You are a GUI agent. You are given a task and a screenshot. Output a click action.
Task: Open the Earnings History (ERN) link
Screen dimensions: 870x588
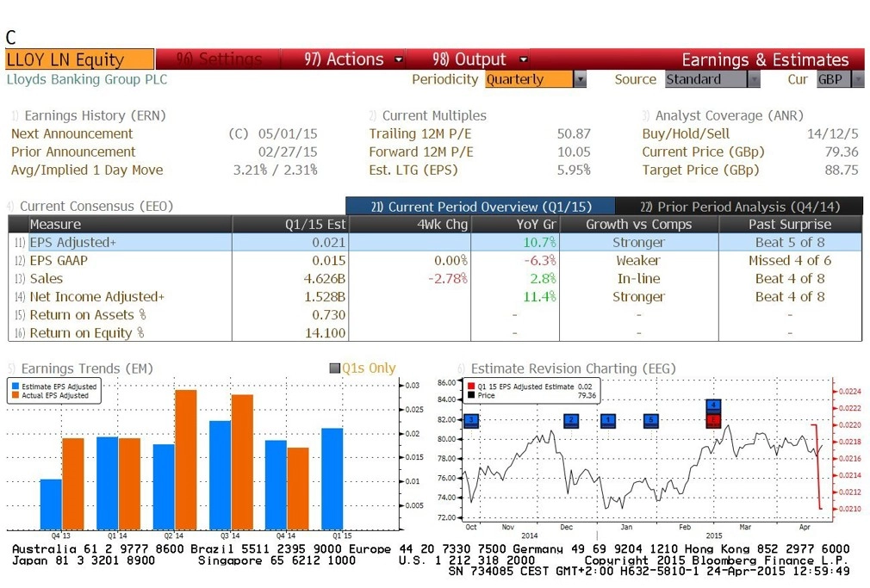click(95, 115)
